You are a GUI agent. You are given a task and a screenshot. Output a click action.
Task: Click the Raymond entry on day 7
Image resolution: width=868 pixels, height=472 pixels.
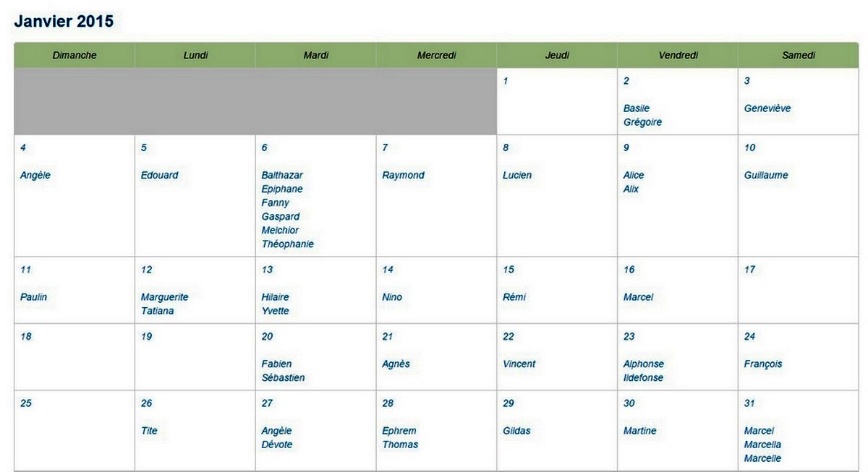403,175
